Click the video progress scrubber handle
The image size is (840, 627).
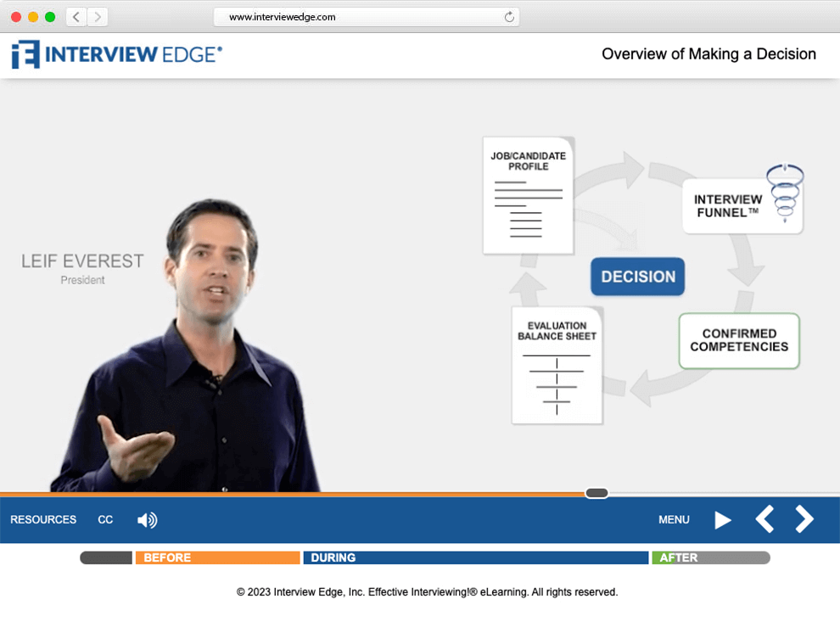pyautogui.click(x=596, y=493)
